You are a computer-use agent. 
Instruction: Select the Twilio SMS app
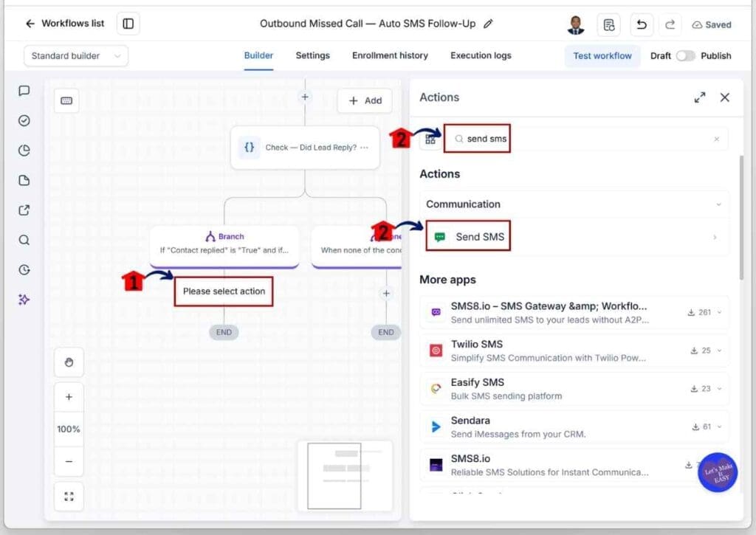574,351
